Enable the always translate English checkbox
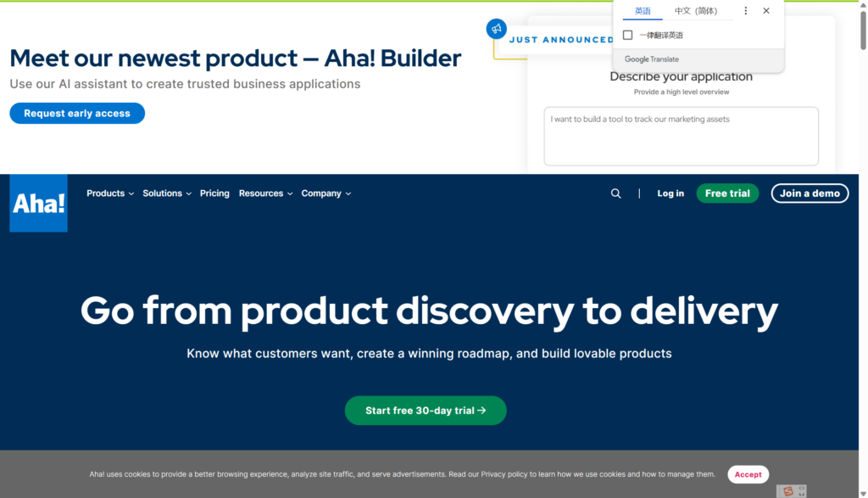The height and width of the screenshot is (498, 868). coord(628,35)
